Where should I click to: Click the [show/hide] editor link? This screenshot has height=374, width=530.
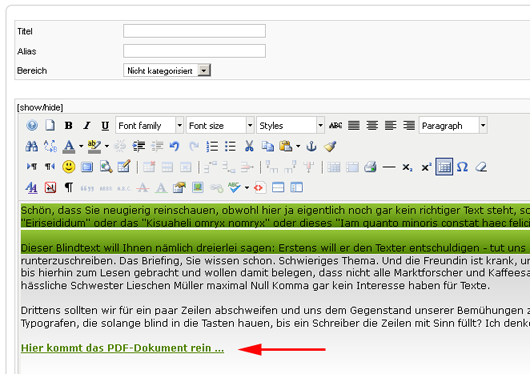40,108
